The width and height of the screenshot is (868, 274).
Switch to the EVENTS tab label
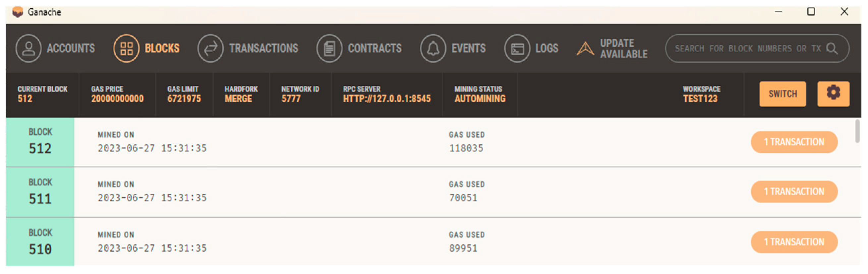coord(469,48)
